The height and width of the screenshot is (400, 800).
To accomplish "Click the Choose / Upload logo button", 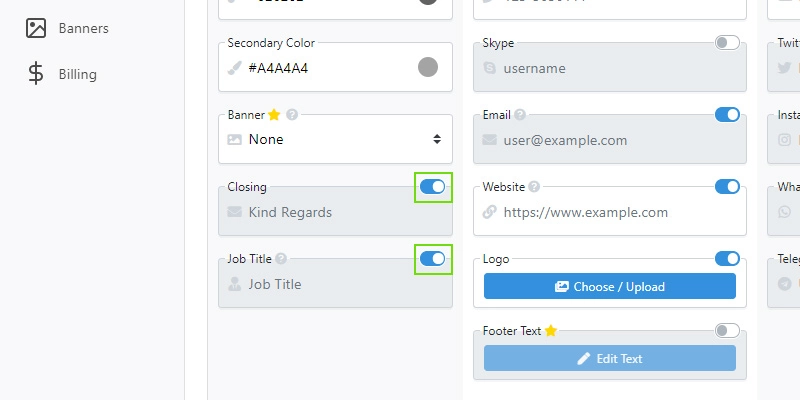I will pyautogui.click(x=610, y=286).
